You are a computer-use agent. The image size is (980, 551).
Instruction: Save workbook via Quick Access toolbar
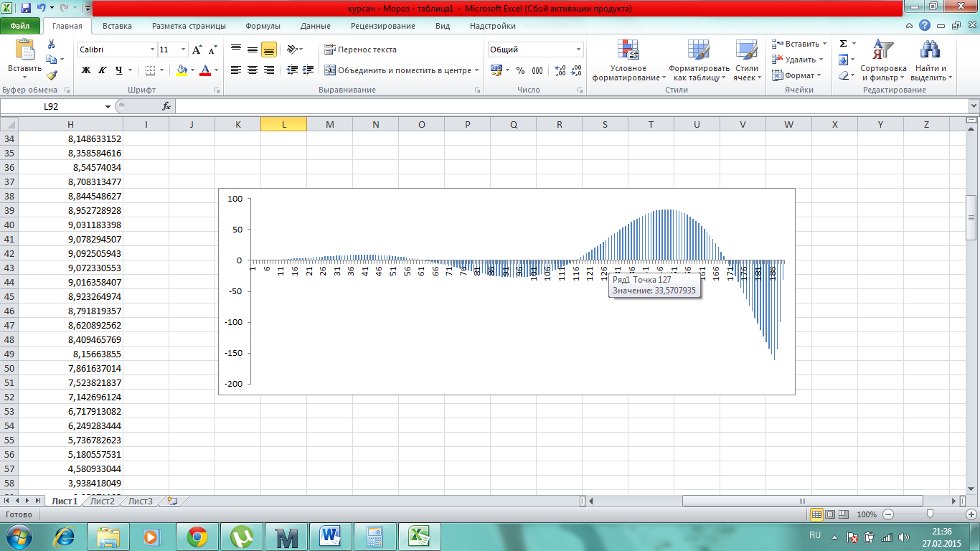click(26, 9)
